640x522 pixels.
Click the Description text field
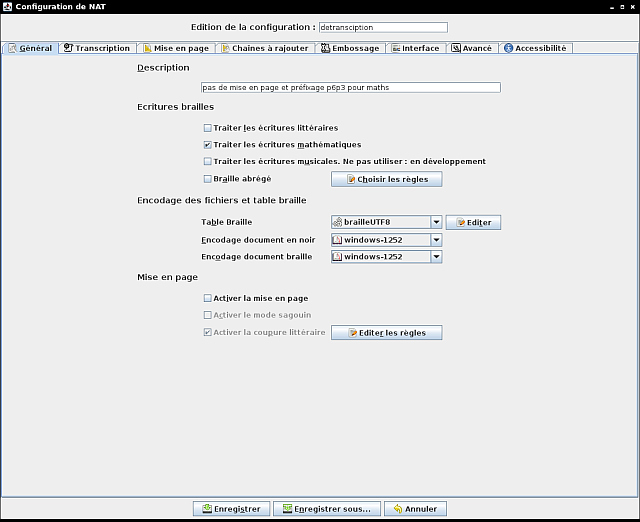[x=350, y=88]
